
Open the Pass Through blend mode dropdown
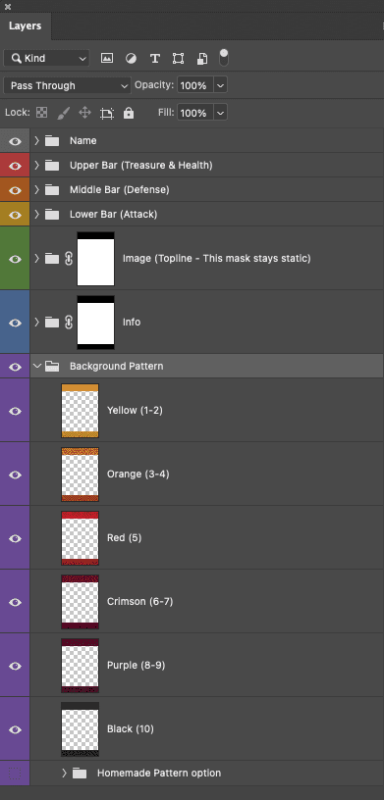point(67,85)
